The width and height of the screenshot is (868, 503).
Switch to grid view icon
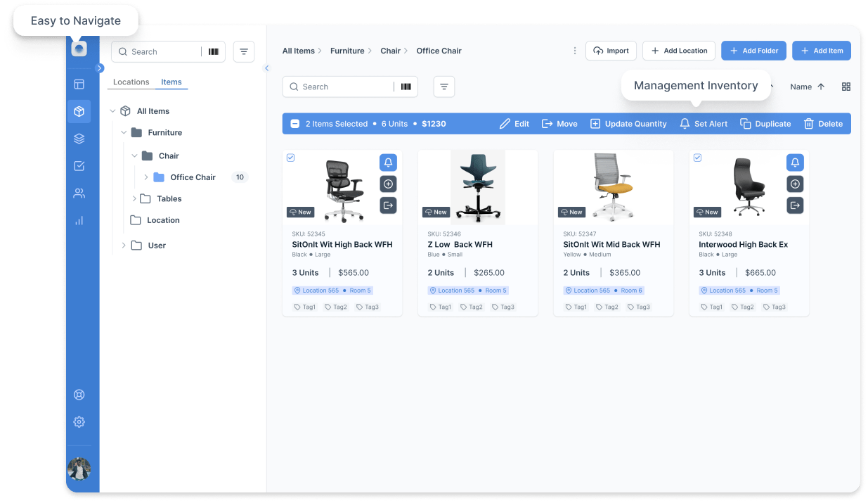(846, 87)
